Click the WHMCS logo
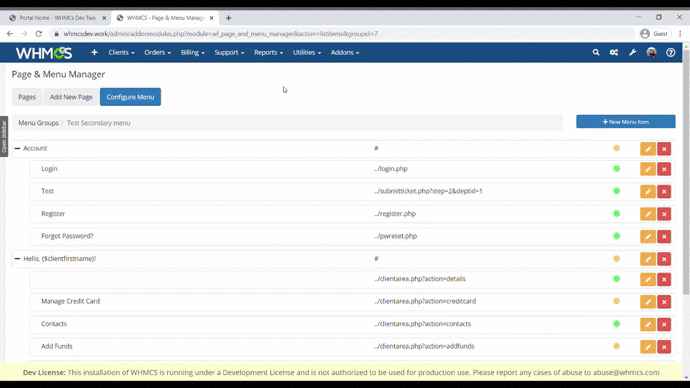Viewport: 690px width, 388px height. pyautogui.click(x=44, y=53)
